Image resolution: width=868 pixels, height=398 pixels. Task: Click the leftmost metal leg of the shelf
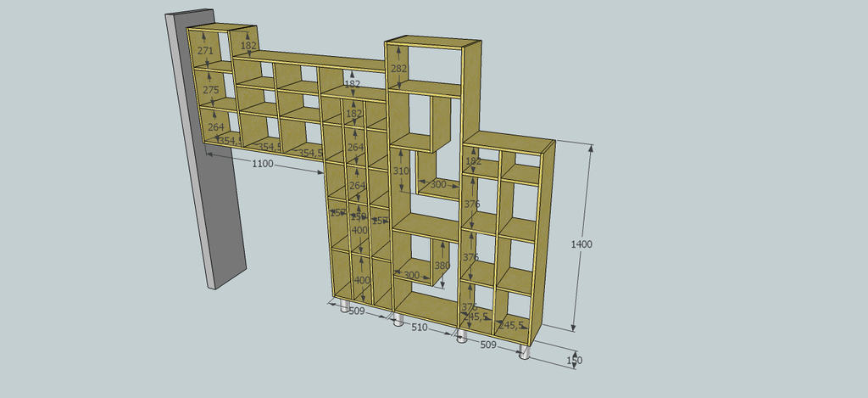pos(346,306)
